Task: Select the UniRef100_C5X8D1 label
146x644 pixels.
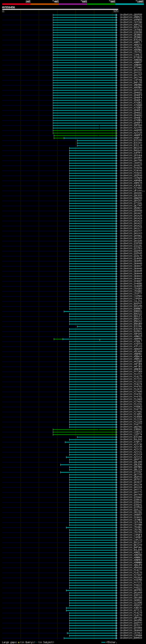Action: (x=131, y=527)
